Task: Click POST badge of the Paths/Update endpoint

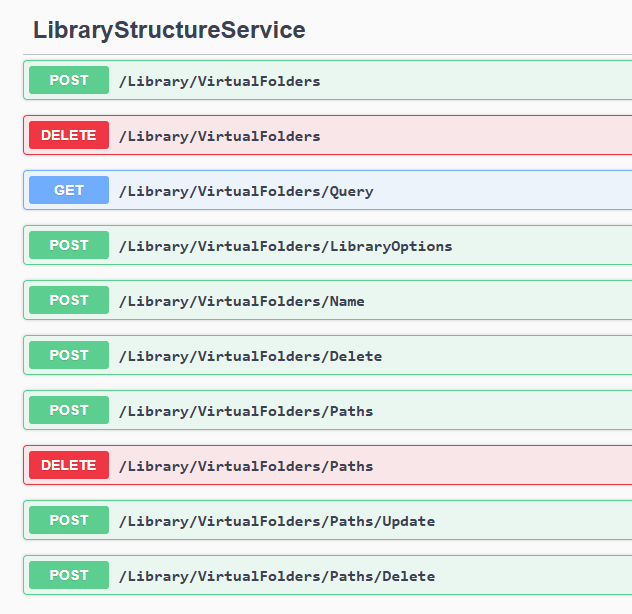Action: (x=69, y=520)
